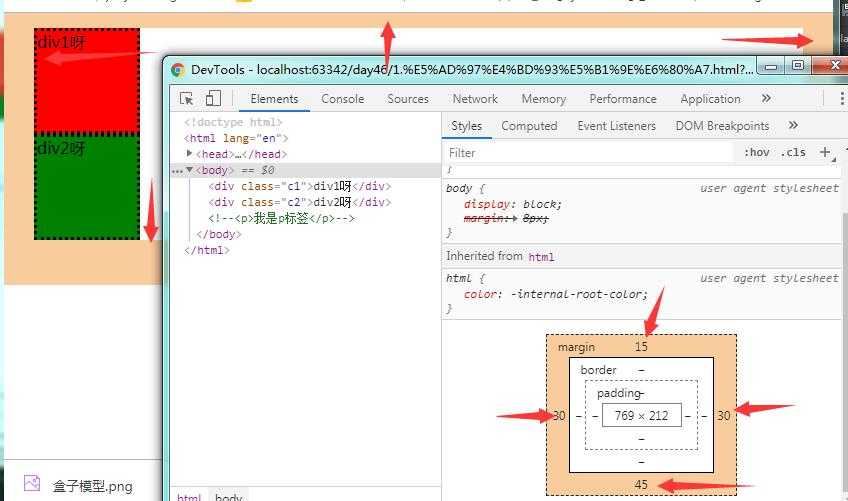Viewport: 848px width, 501px height.
Task: Activate the inspect element picker icon
Action: pos(187,98)
